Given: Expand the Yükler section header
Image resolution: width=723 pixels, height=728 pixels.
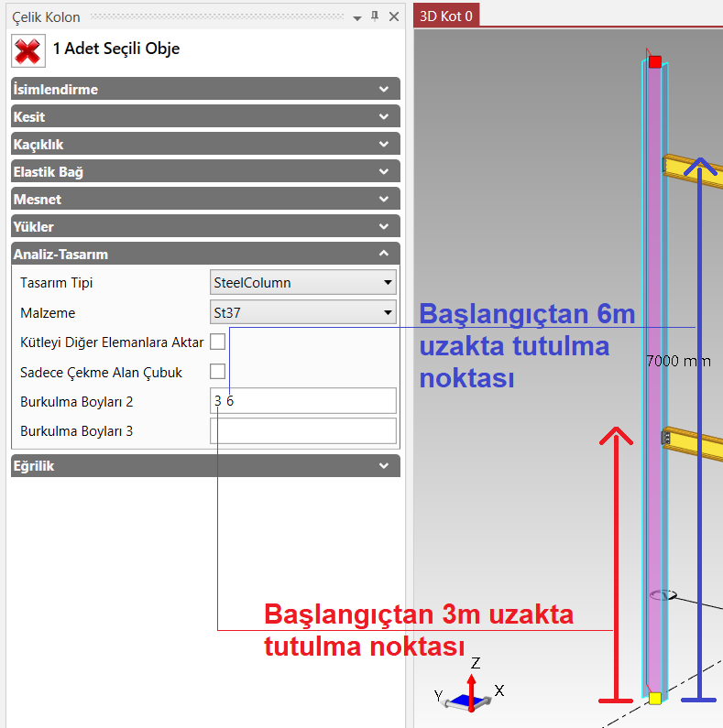Looking at the screenshot, I should (205, 226).
